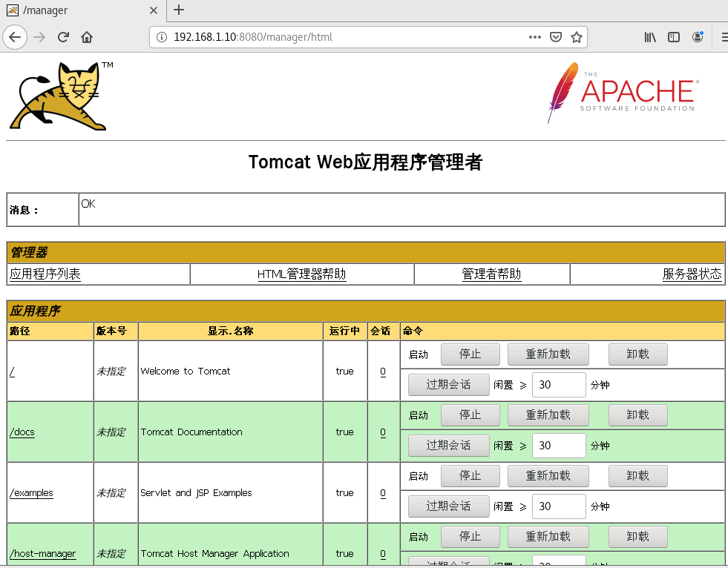This screenshot has width=728, height=568.
Task: Open the /docs application link
Action: [x=22, y=432]
